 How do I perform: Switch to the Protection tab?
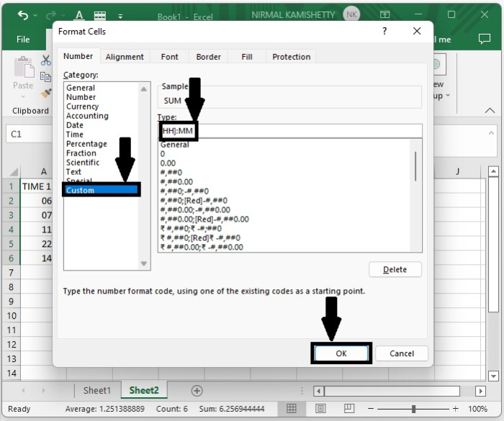[292, 57]
